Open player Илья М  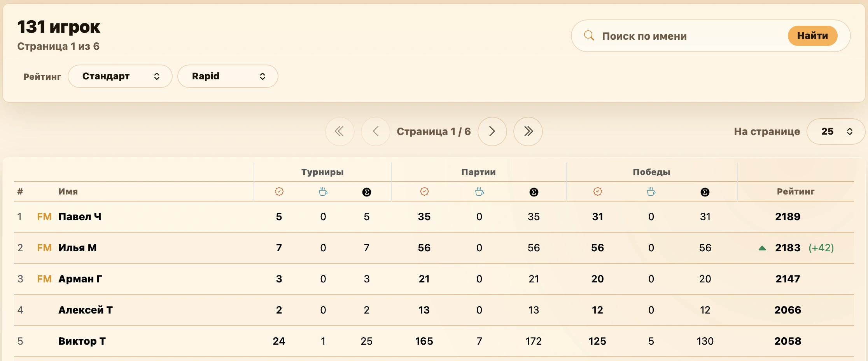pos(77,248)
